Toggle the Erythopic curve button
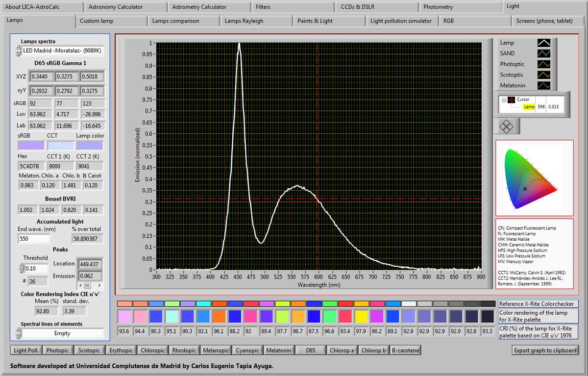 121,350
